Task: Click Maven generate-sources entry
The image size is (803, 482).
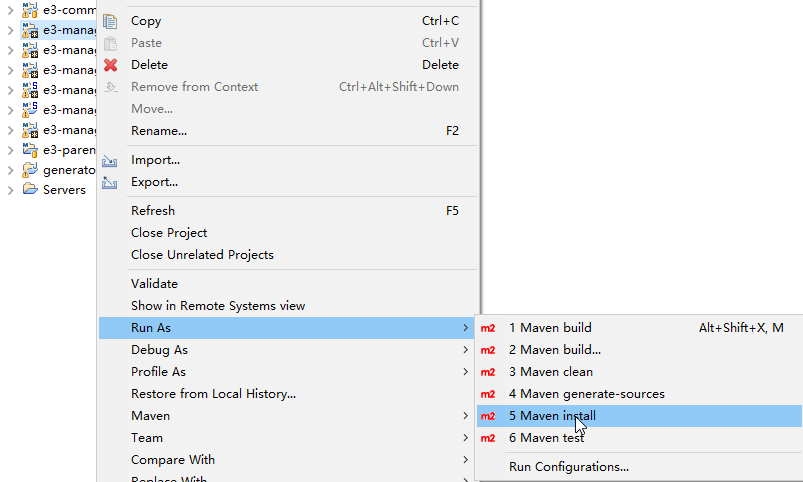Action: (586, 394)
